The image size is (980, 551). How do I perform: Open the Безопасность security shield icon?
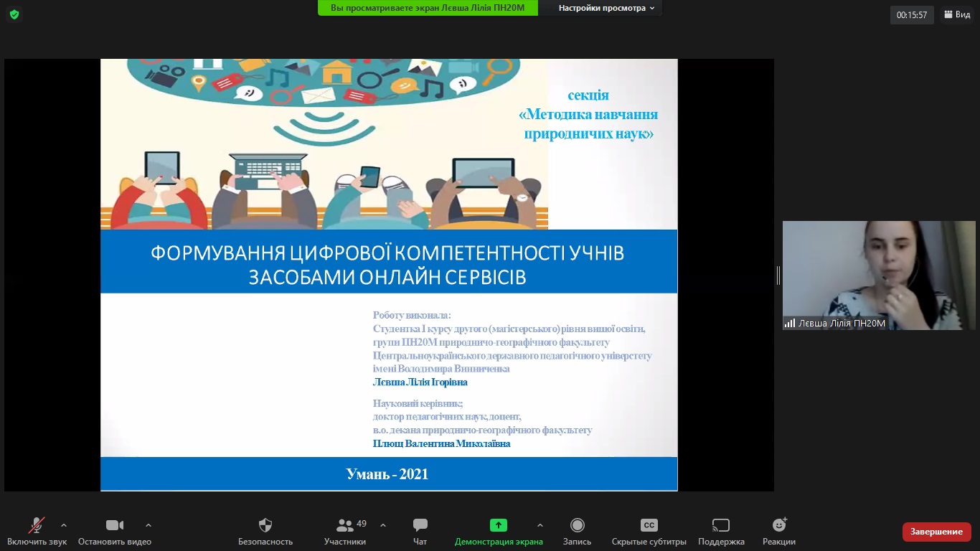point(265,525)
